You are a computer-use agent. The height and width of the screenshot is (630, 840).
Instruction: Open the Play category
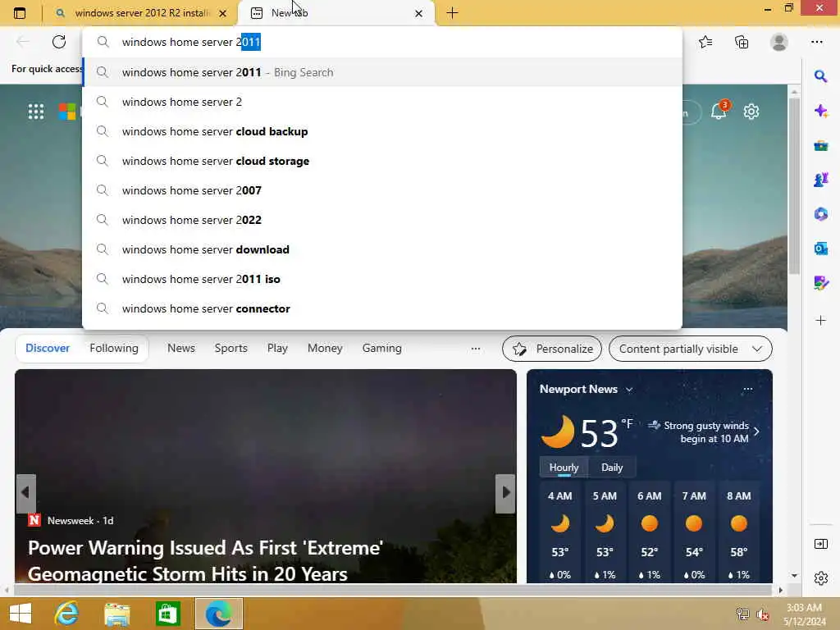pos(277,348)
